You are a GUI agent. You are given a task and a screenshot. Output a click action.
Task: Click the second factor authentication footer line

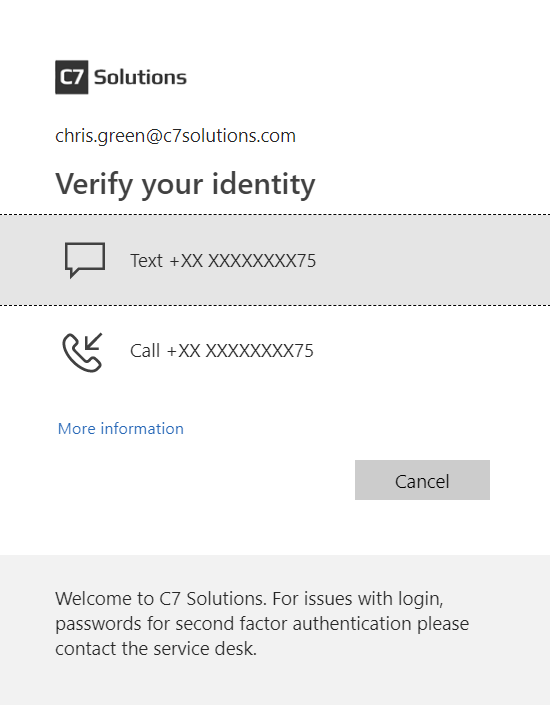pyautogui.click(x=262, y=624)
